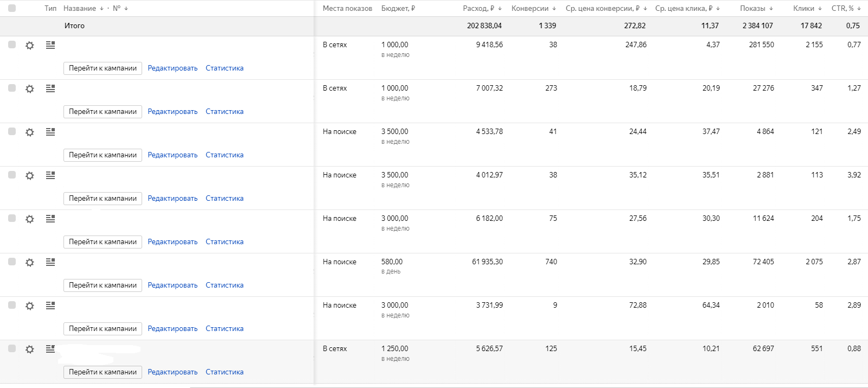
Task: Open gear settings for the 5 626,57 campaign
Action: coord(30,349)
